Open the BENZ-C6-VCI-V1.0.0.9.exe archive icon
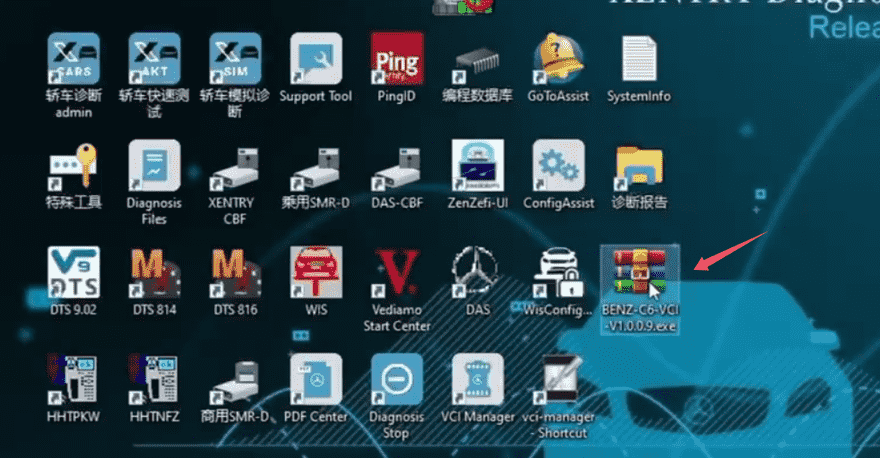 [640, 271]
